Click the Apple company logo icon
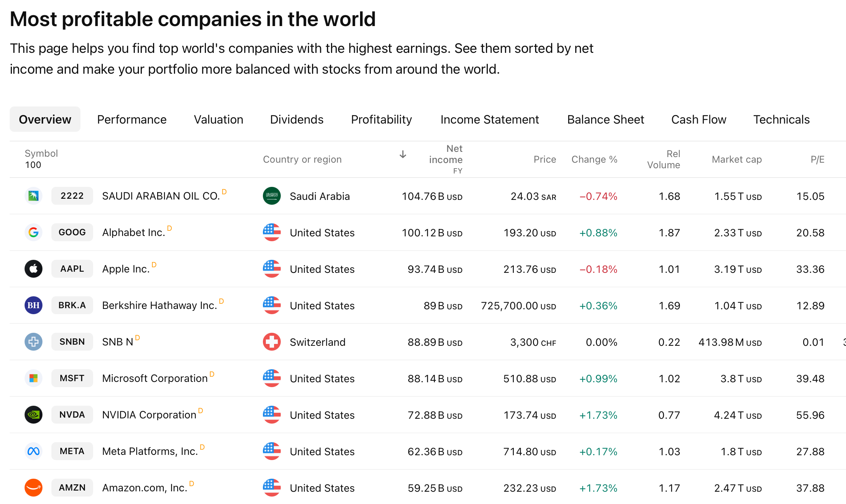Viewport: 846px width, 504px height. tap(34, 269)
